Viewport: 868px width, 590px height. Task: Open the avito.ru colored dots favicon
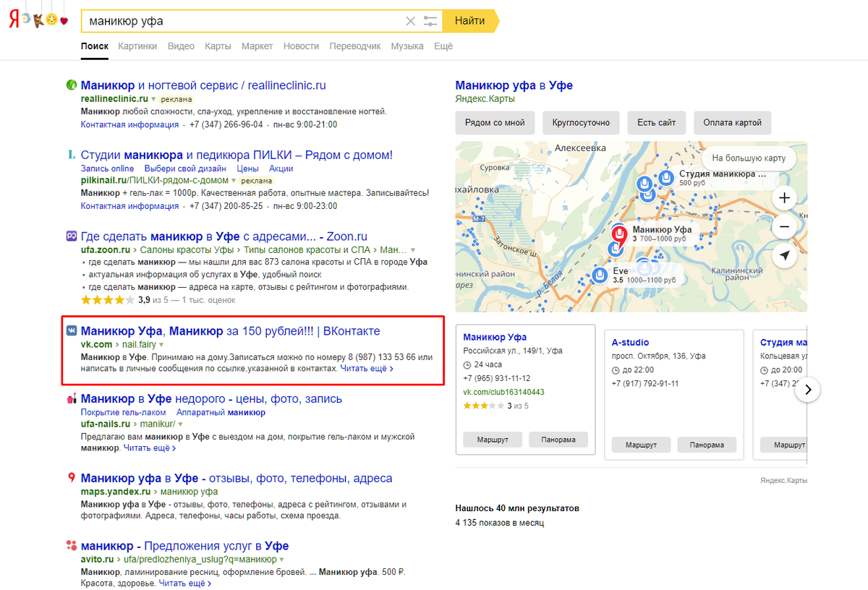pos(72,546)
